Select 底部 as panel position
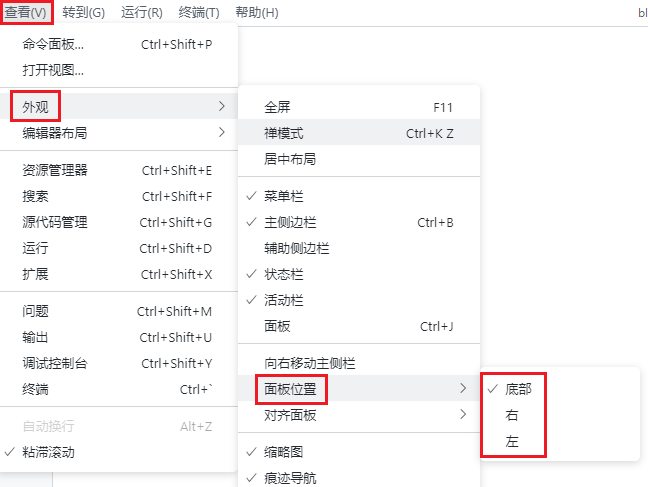The image size is (648, 487). pos(518,389)
